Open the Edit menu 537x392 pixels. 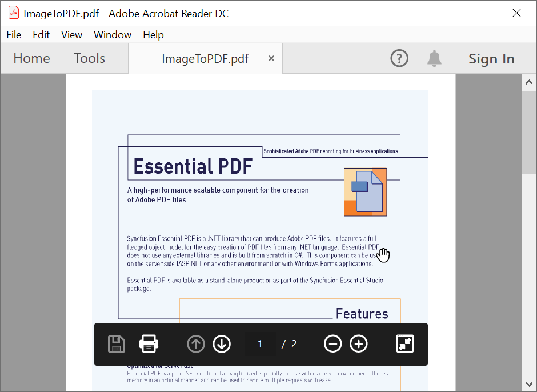[x=41, y=35]
